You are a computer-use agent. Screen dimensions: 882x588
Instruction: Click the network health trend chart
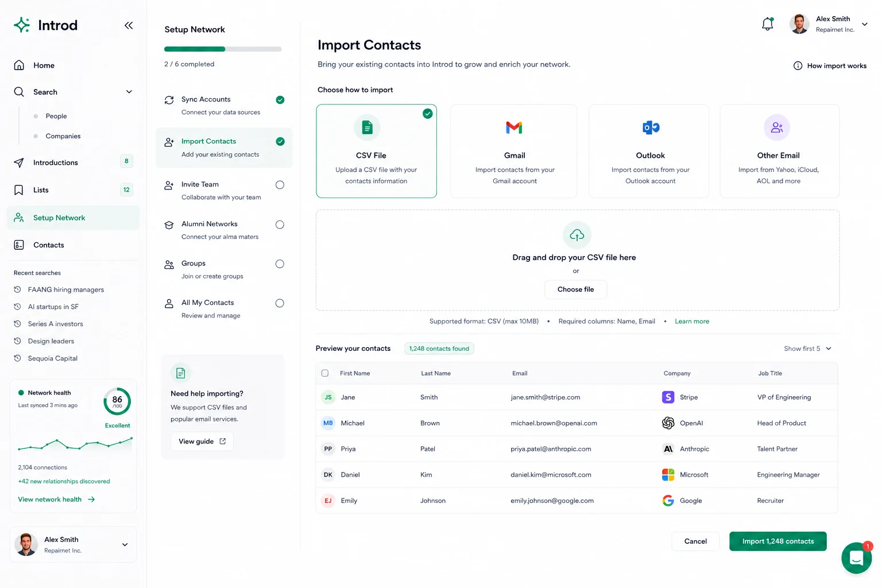tap(75, 444)
